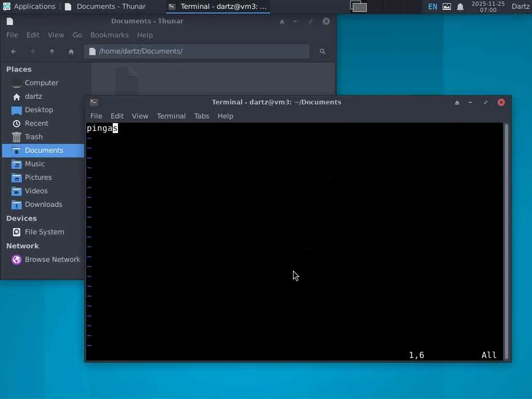
Task: Click the terminal window scrollbar
Action: [507, 241]
